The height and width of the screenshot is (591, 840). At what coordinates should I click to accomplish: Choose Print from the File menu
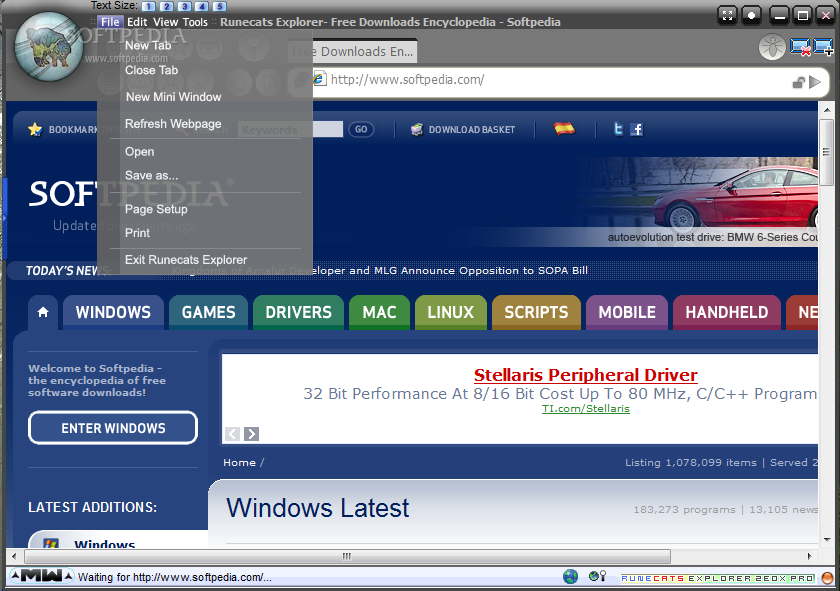point(138,233)
